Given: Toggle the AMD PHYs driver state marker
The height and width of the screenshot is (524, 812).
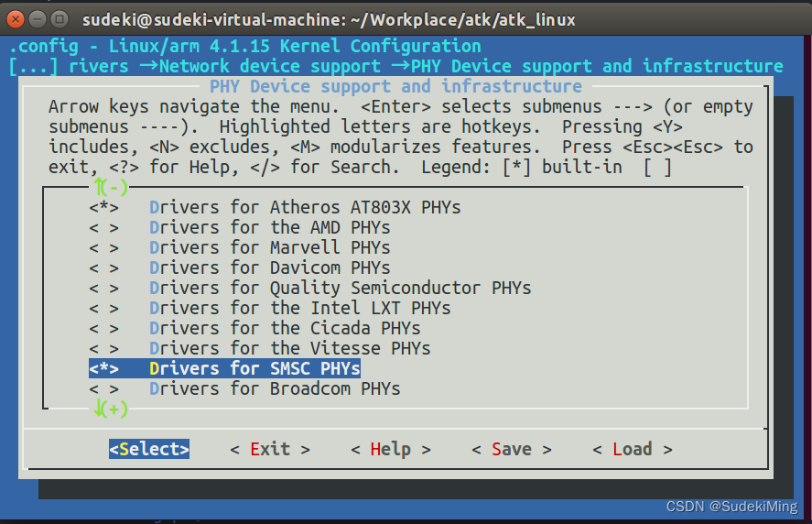Looking at the screenshot, I should [x=104, y=227].
